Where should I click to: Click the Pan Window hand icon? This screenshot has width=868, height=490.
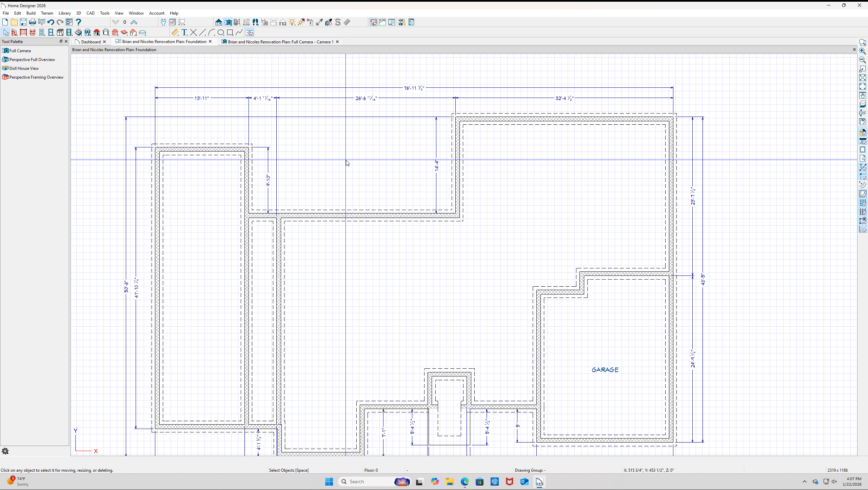pyautogui.click(x=863, y=96)
